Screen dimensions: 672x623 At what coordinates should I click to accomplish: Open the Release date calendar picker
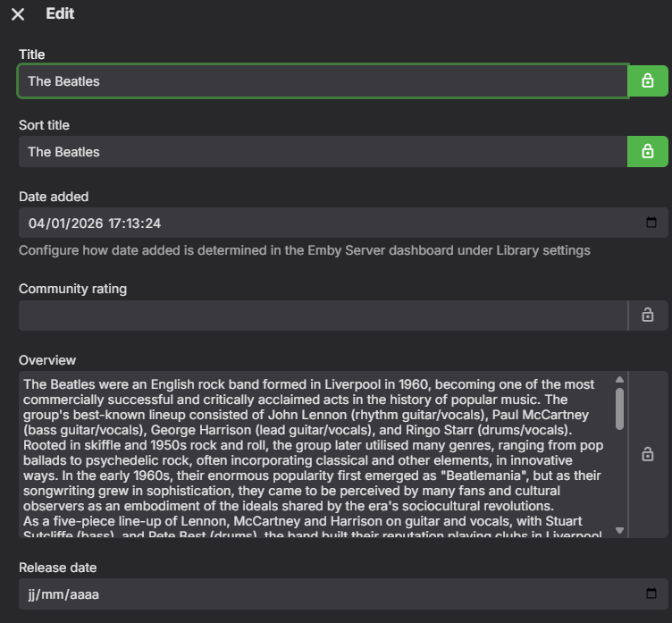point(651,594)
